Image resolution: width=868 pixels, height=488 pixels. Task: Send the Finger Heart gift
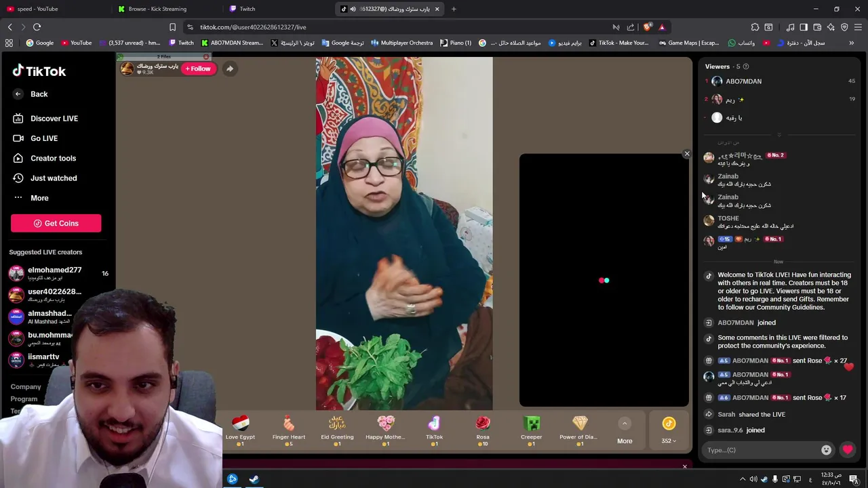coord(289,430)
